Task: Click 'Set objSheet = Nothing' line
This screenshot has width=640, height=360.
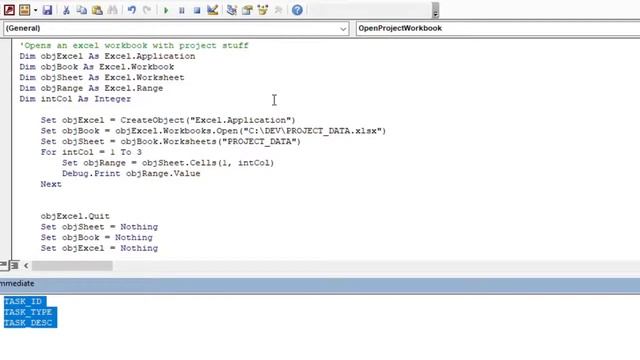Action: click(x=99, y=227)
